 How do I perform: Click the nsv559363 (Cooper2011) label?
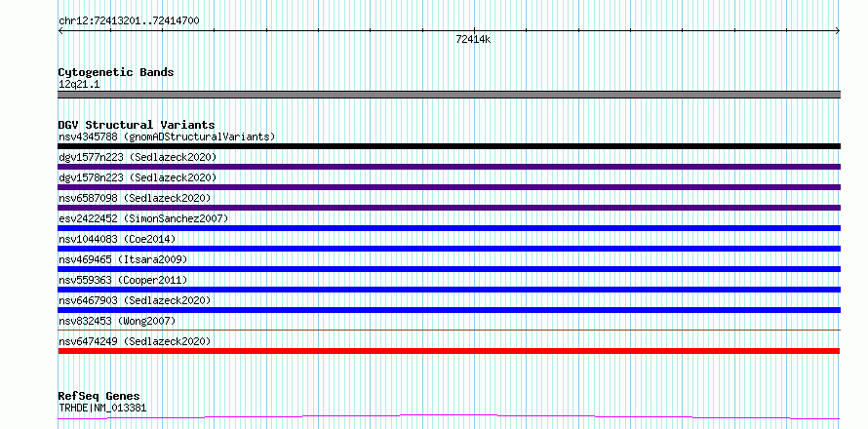click(123, 280)
